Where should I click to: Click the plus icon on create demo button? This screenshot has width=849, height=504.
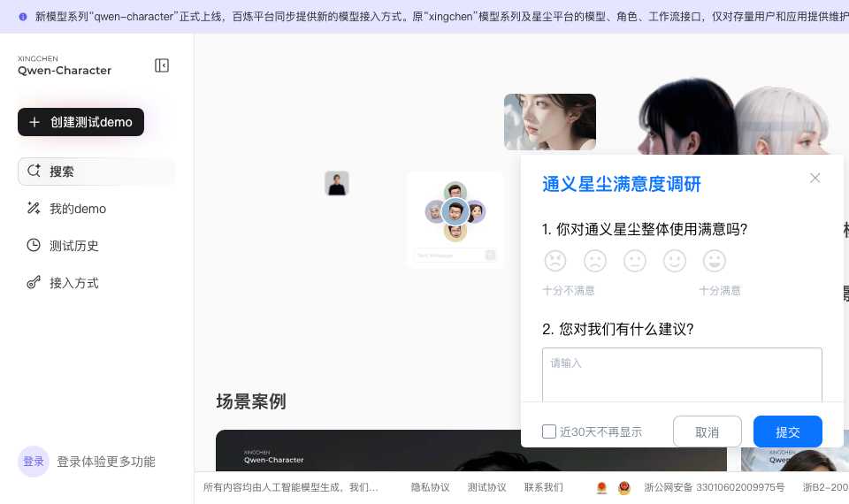[x=34, y=122]
